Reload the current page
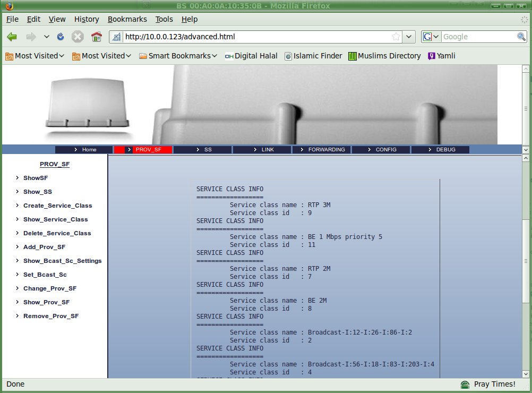Viewport: 532px width, 393px height. click(61, 37)
